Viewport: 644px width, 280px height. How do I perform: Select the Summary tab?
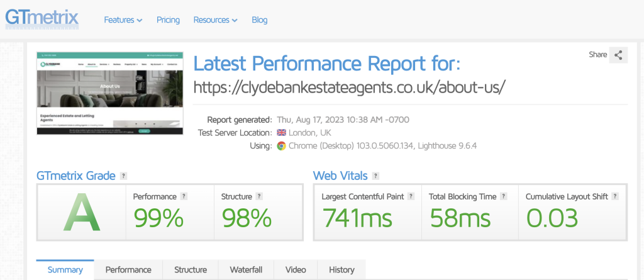point(65,270)
